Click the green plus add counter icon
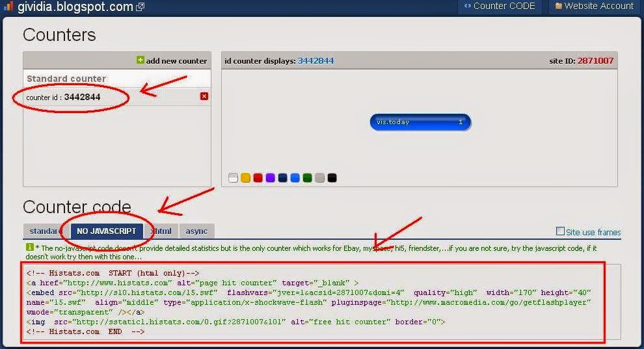Screen dimensions: 644x349 pyautogui.click(x=140, y=60)
